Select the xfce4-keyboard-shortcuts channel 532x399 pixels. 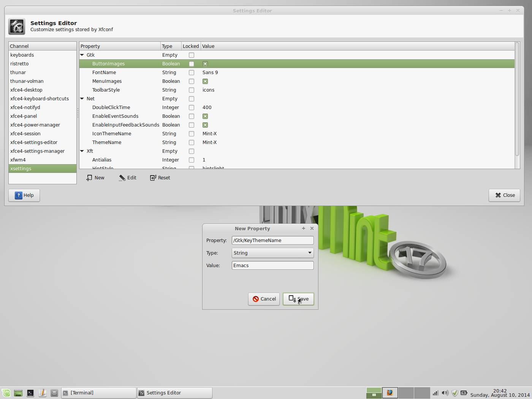point(43,99)
